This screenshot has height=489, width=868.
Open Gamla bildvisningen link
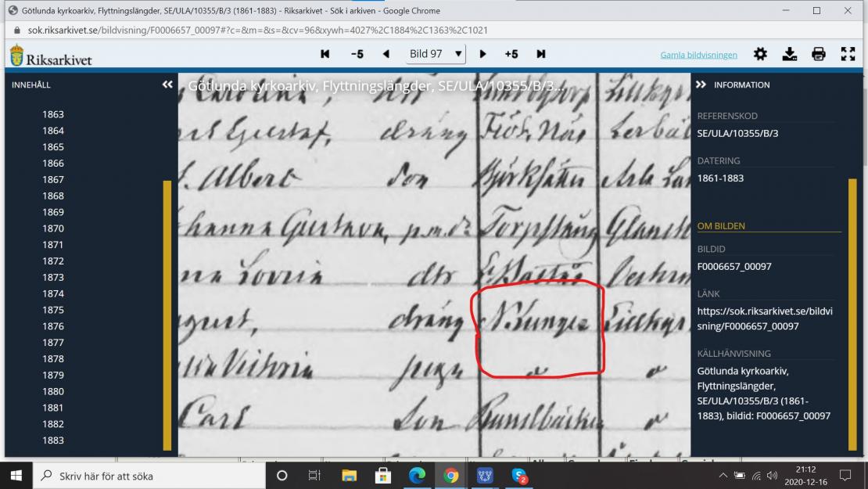(x=698, y=55)
